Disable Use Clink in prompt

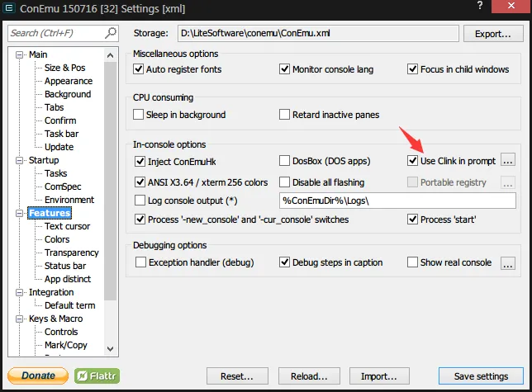coord(412,161)
